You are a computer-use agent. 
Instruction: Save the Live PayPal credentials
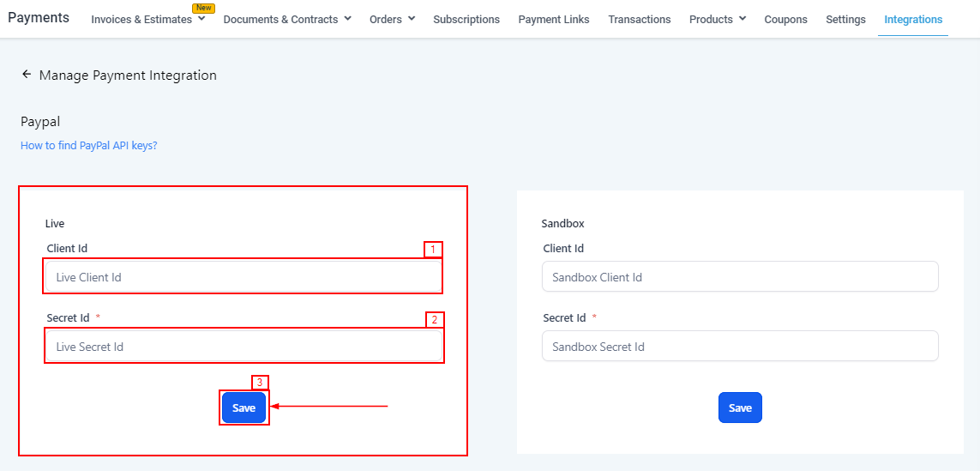[x=243, y=408]
